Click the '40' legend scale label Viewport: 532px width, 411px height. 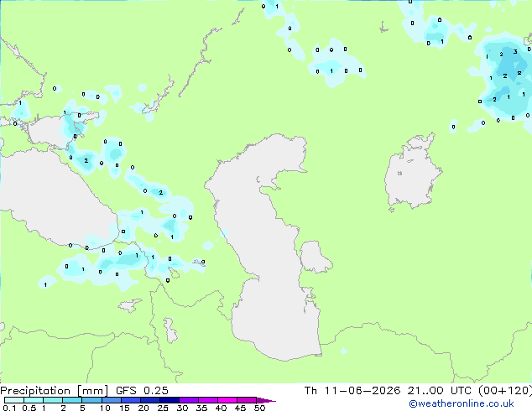[221, 408]
